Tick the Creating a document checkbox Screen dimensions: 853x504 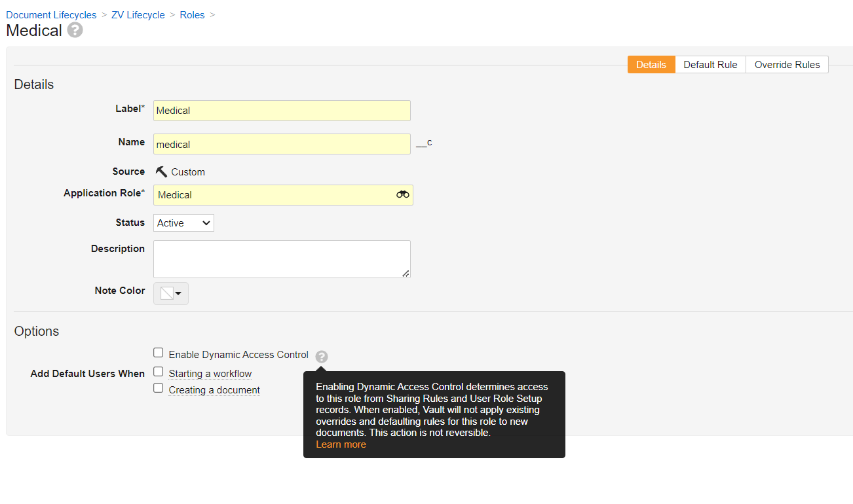(159, 388)
